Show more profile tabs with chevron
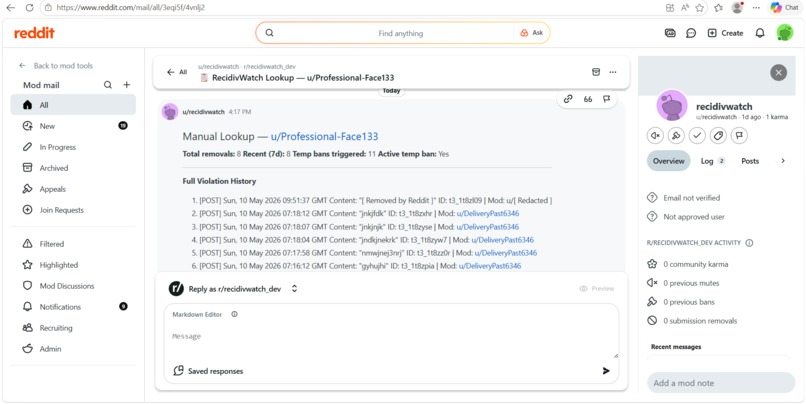806x404 pixels. 783,161
